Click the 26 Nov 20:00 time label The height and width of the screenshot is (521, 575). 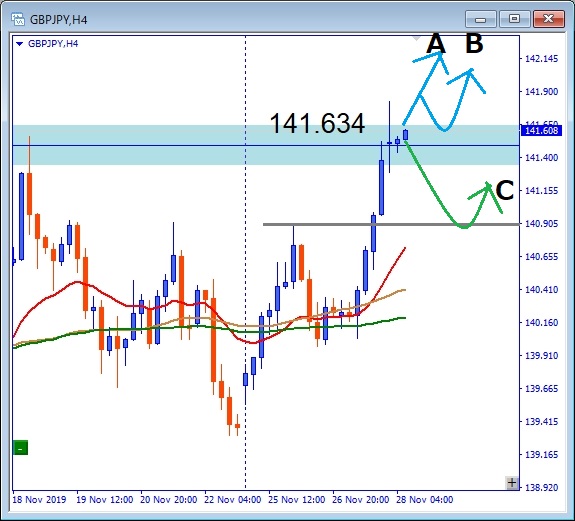point(361,500)
